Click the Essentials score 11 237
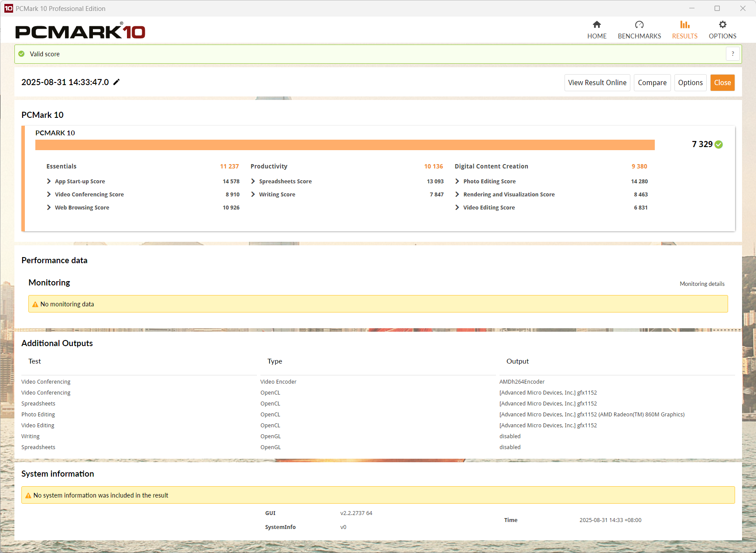Viewport: 756px width, 553px height. pyautogui.click(x=229, y=166)
